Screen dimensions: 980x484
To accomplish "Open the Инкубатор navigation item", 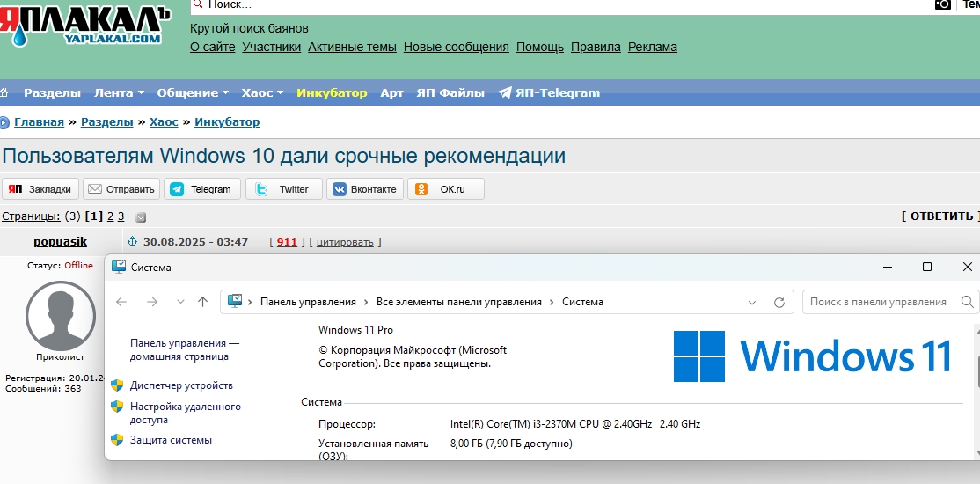I will [x=332, y=92].
